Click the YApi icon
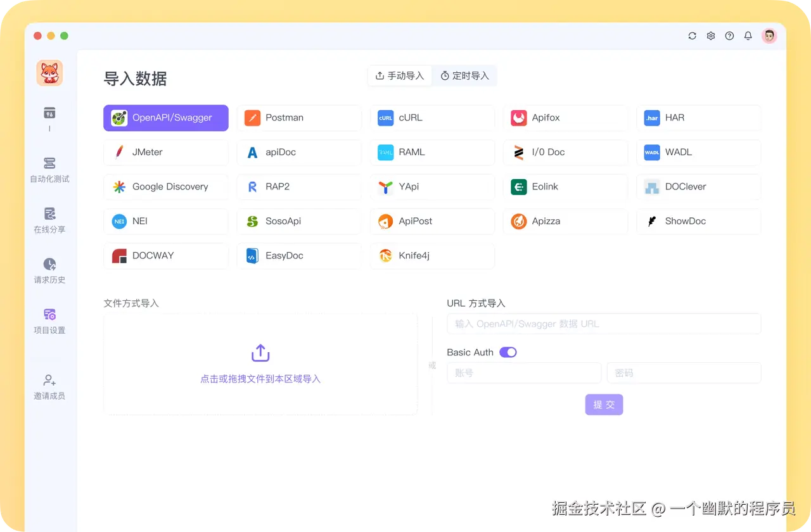811x532 pixels. [x=385, y=187]
